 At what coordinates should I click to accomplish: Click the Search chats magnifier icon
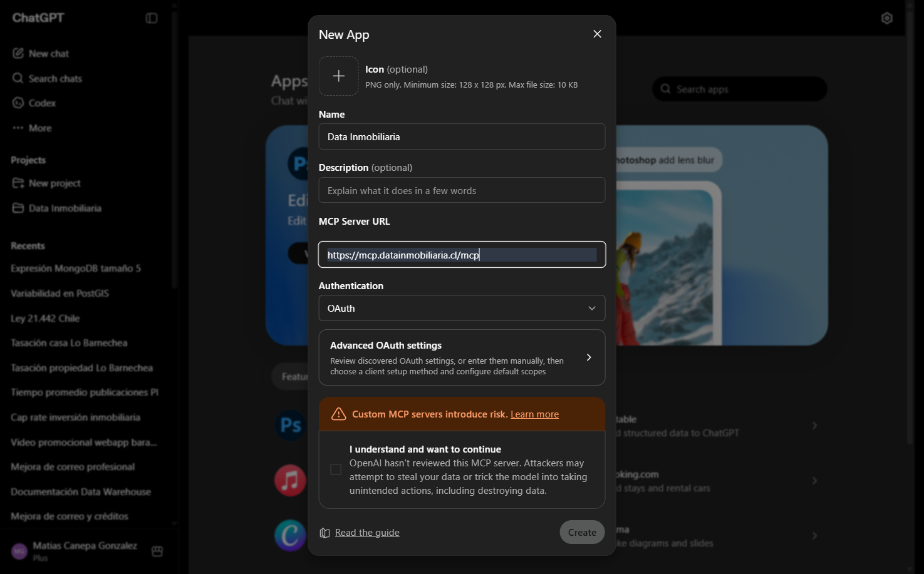(x=18, y=78)
